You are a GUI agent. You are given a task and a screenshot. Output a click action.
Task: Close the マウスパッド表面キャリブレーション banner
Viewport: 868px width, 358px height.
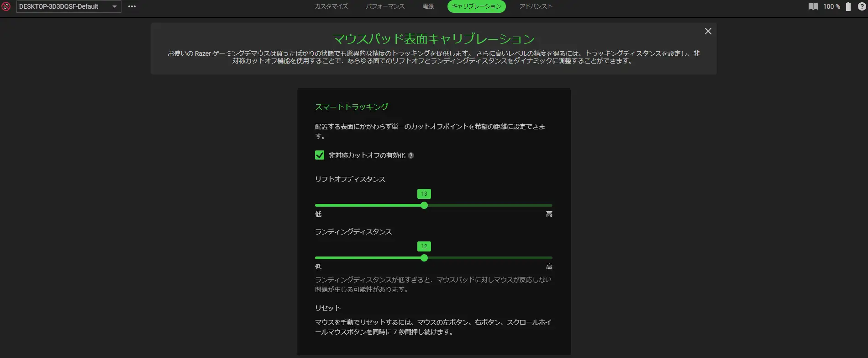click(708, 31)
